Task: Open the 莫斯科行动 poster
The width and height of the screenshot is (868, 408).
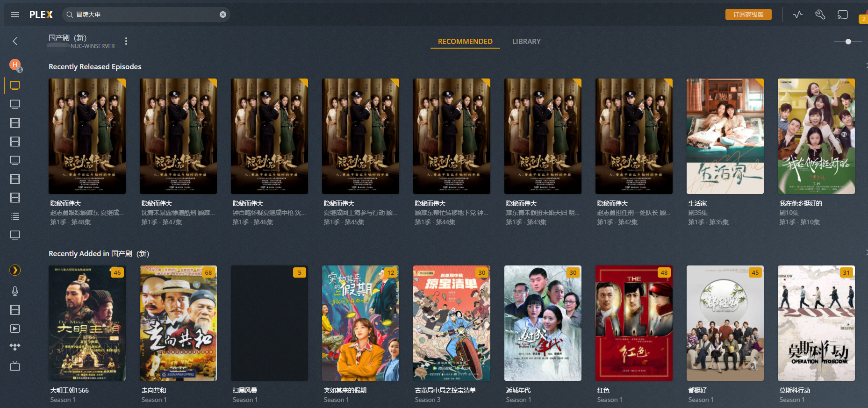Action: pyautogui.click(x=816, y=323)
